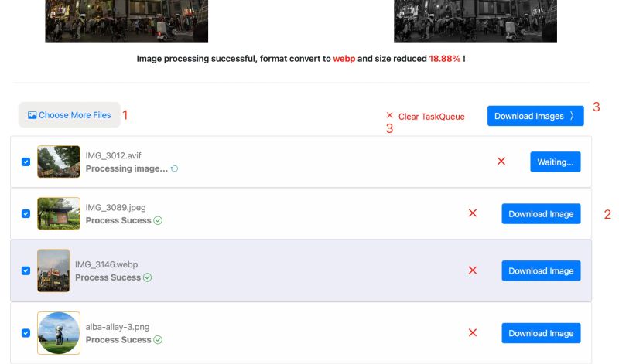The height and width of the screenshot is (364, 619).
Task: Click the file name alba-allay-3.png
Action: point(118,328)
